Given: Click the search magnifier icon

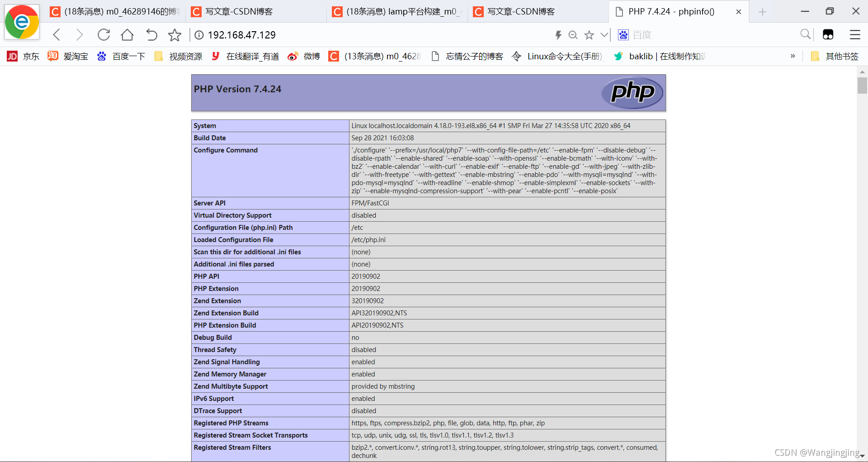Looking at the screenshot, I should (x=805, y=34).
